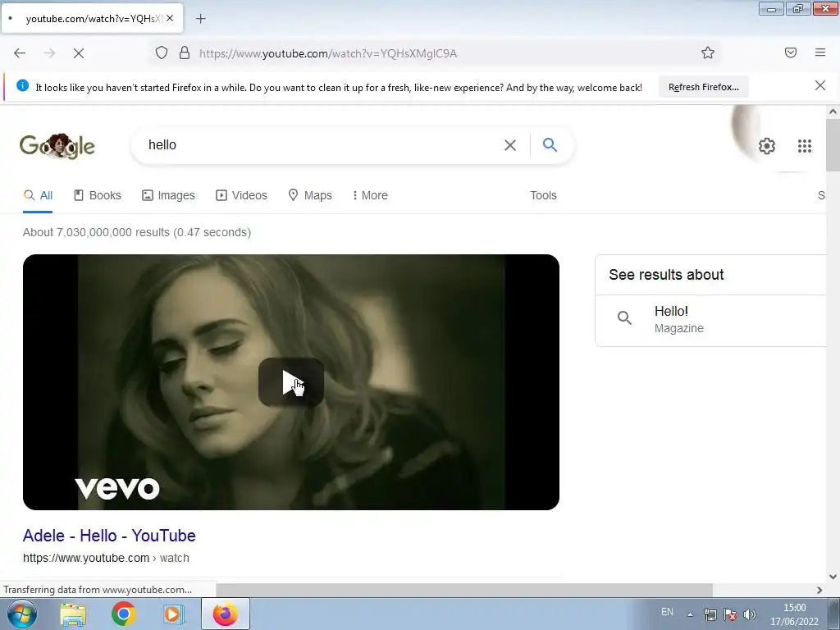Open Windows Explorer from the taskbar

[73, 614]
